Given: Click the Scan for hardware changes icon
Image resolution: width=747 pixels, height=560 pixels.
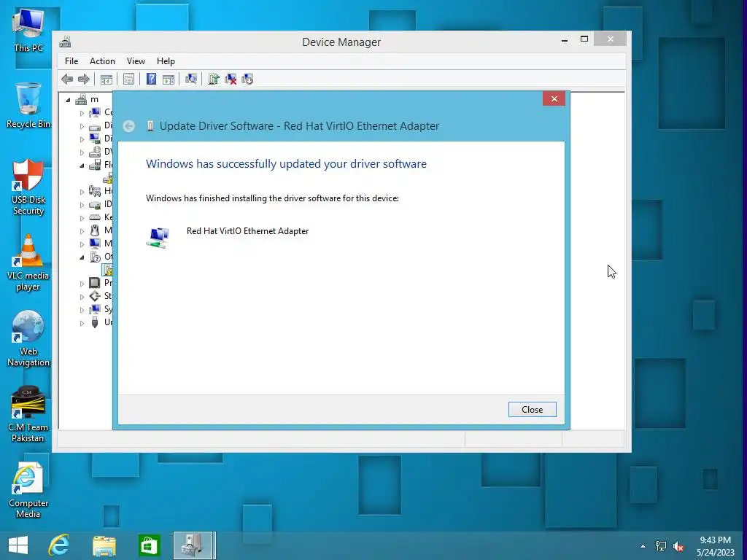Looking at the screenshot, I should [x=191, y=79].
